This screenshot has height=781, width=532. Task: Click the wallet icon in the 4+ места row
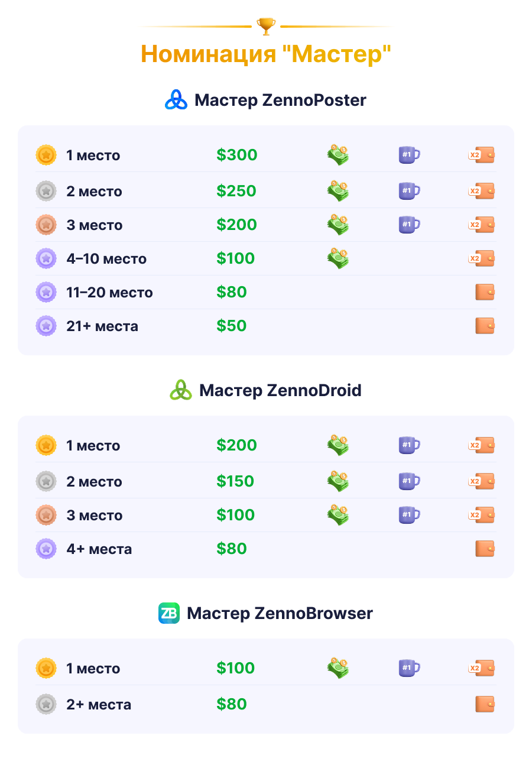(485, 549)
